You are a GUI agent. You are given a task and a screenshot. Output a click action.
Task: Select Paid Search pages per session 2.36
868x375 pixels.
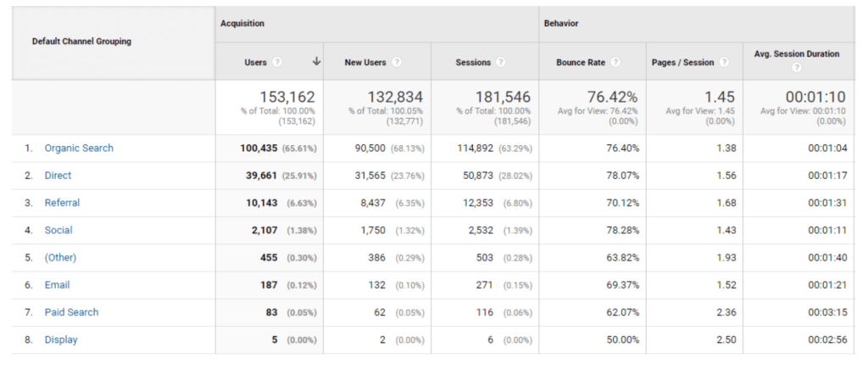[726, 312]
